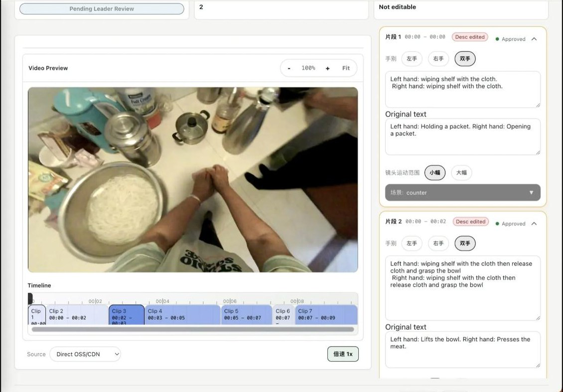Click the Approved status in 片段 2
The image size is (563, 392).
click(x=510, y=224)
